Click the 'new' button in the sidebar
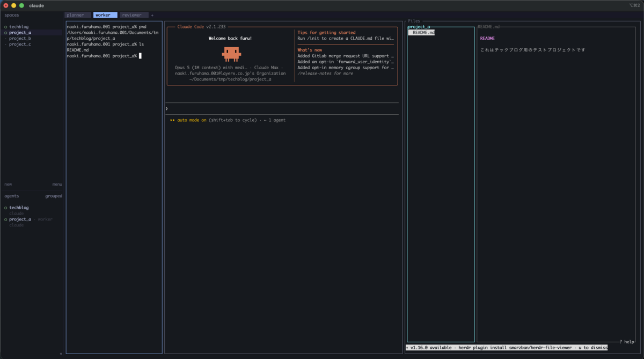This screenshot has width=644, height=359. point(8,184)
